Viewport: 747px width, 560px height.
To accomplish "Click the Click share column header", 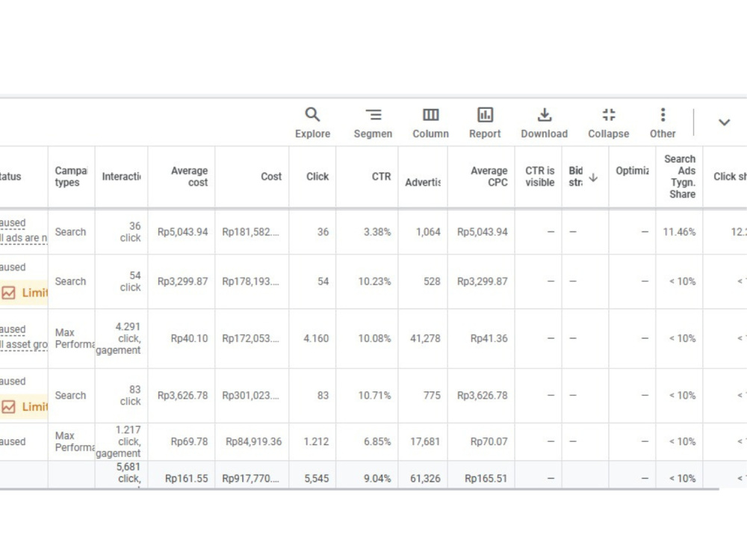I will pos(730,177).
